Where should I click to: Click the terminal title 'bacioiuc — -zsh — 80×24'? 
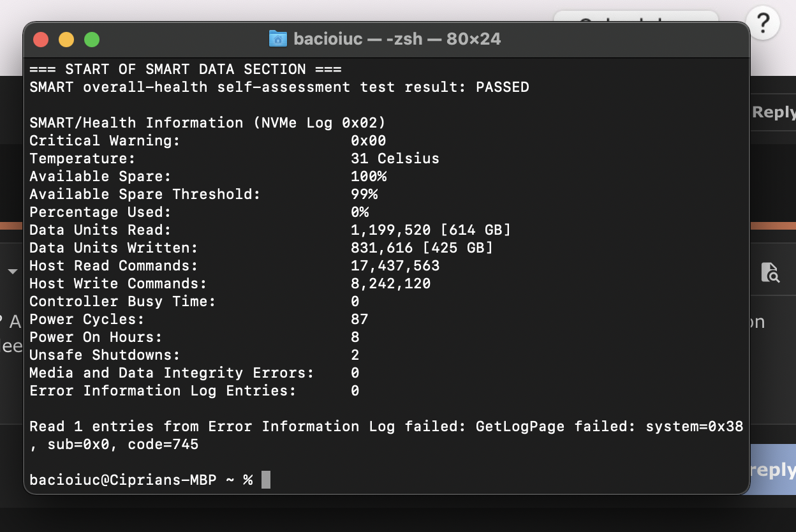(397, 39)
